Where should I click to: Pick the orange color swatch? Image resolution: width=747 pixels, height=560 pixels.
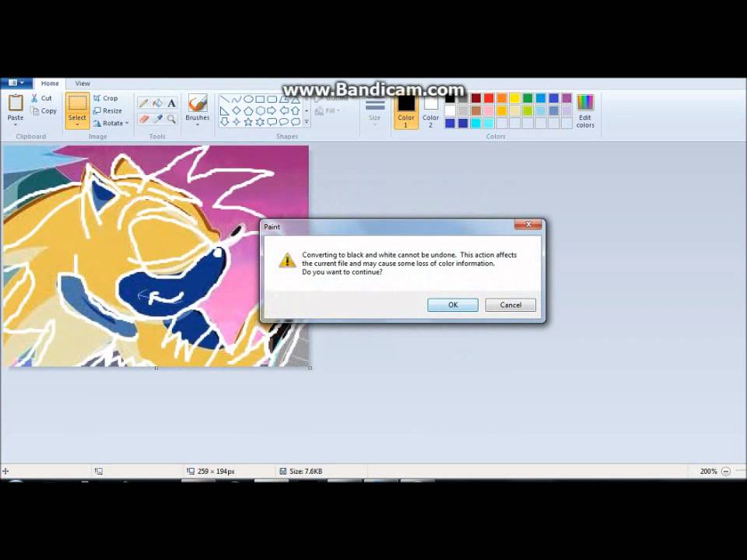click(x=502, y=98)
